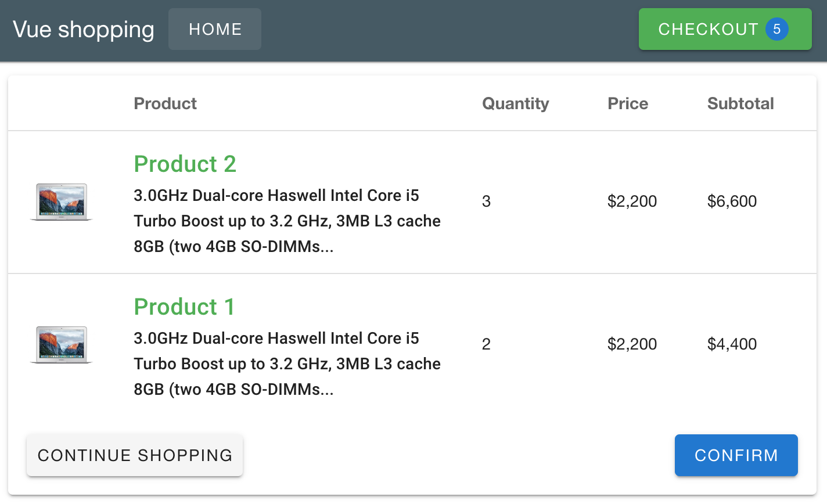The width and height of the screenshot is (827, 504).
Task: Click the Product 1 laptop thumbnail
Action: pyautogui.click(x=61, y=344)
